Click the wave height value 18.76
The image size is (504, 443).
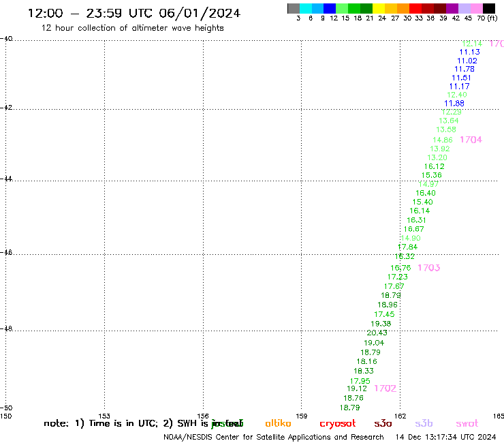click(x=353, y=398)
